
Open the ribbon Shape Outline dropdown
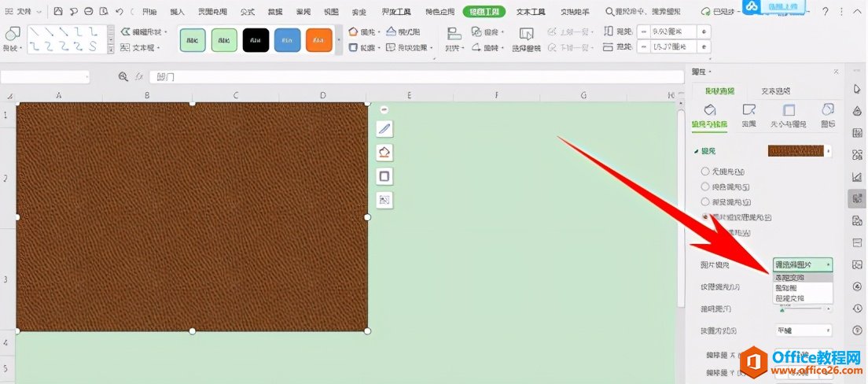coord(364,48)
